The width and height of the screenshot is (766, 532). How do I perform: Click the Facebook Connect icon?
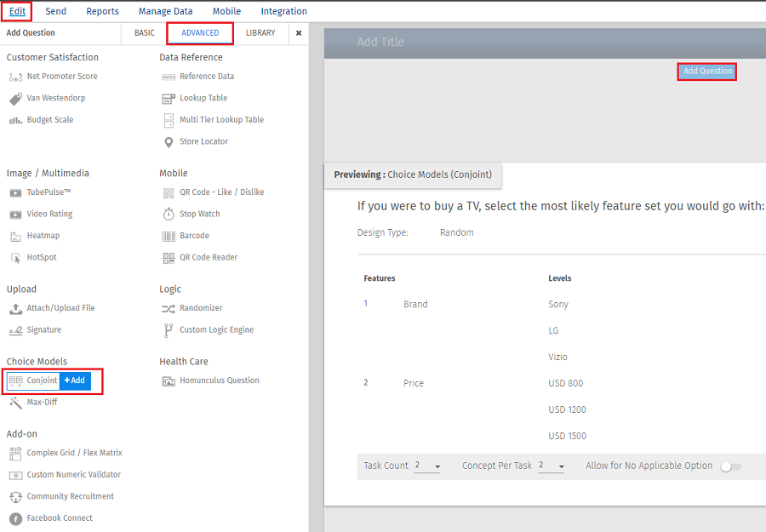tap(15, 518)
